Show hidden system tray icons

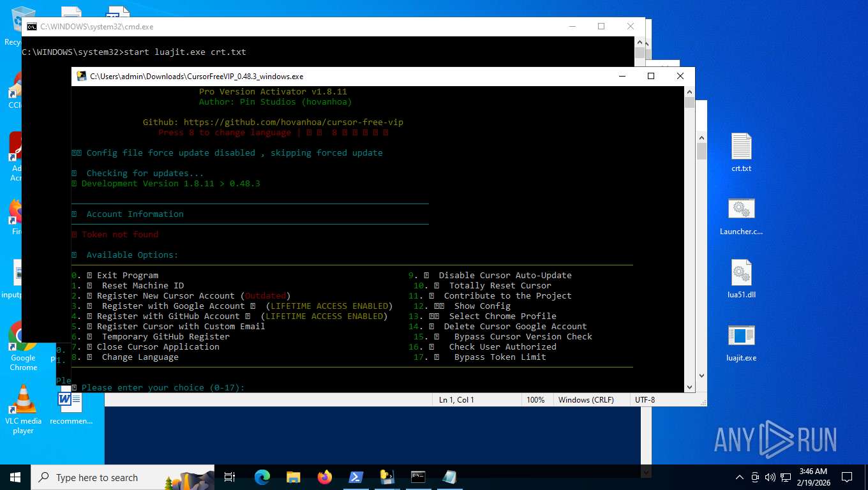(740, 477)
